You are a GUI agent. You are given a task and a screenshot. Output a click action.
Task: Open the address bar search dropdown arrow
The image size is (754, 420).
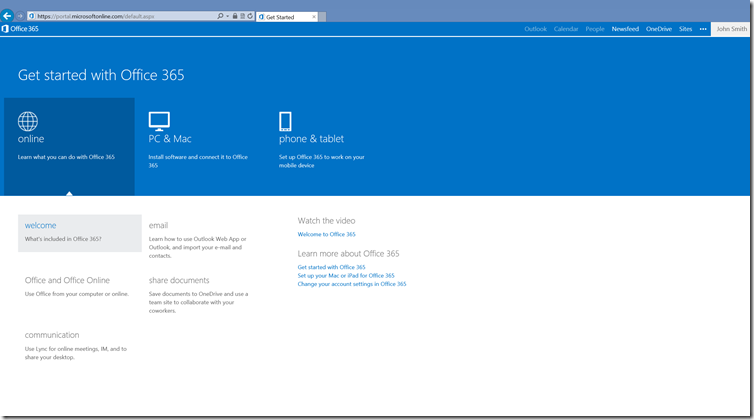[227, 16]
